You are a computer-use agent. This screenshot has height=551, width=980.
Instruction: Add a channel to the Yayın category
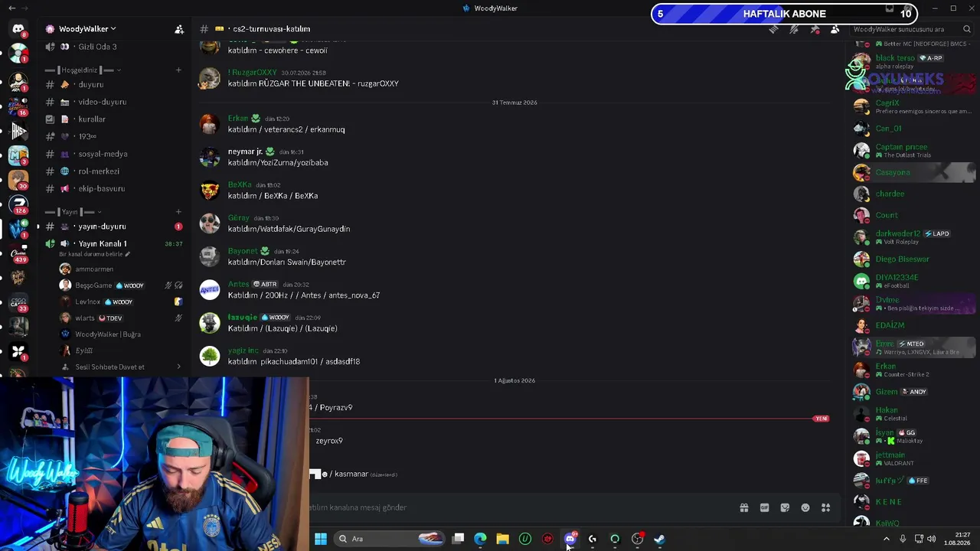[x=178, y=211]
